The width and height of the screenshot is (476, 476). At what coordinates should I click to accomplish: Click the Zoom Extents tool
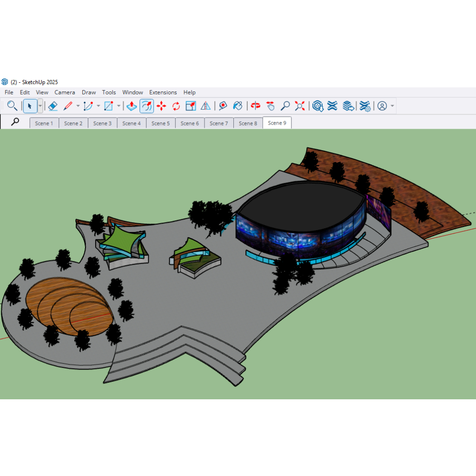pos(300,106)
